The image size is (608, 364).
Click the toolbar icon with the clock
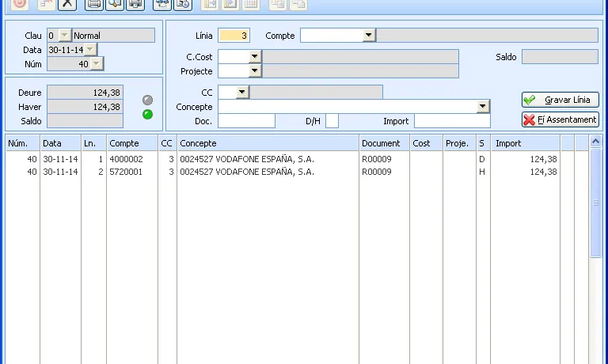pyautogui.click(x=183, y=4)
